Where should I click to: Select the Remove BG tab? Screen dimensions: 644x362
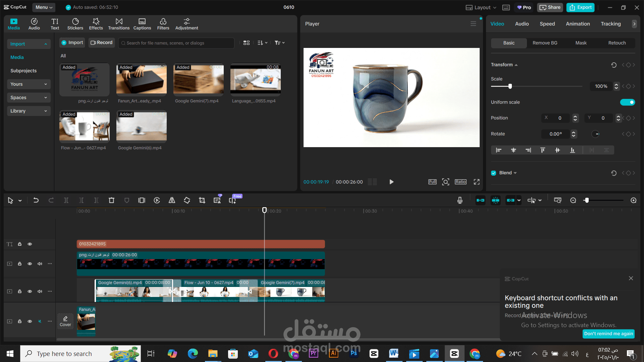(x=545, y=43)
